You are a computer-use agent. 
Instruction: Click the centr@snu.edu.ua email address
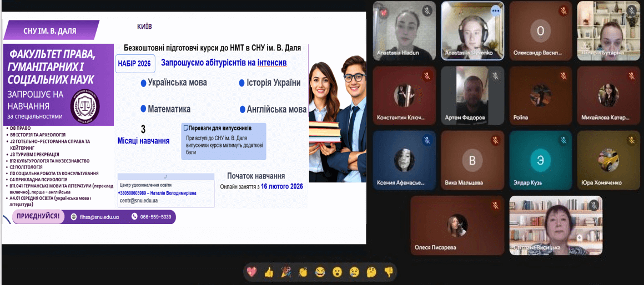pos(139,201)
